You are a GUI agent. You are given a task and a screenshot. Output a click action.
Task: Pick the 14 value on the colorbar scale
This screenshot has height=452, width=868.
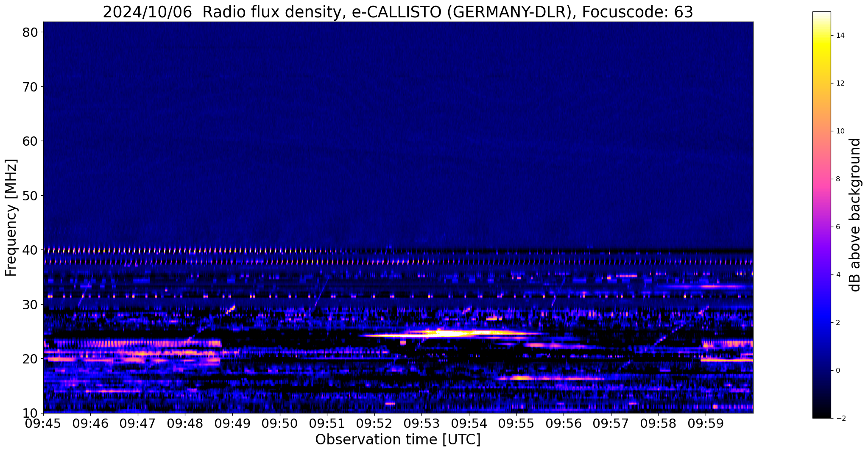pyautogui.click(x=840, y=36)
